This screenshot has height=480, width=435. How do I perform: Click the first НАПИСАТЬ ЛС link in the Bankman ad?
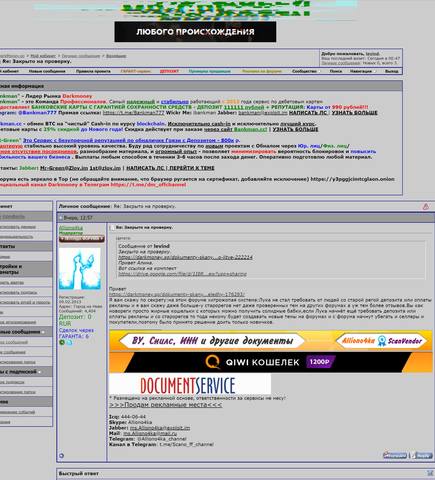pos(308,113)
